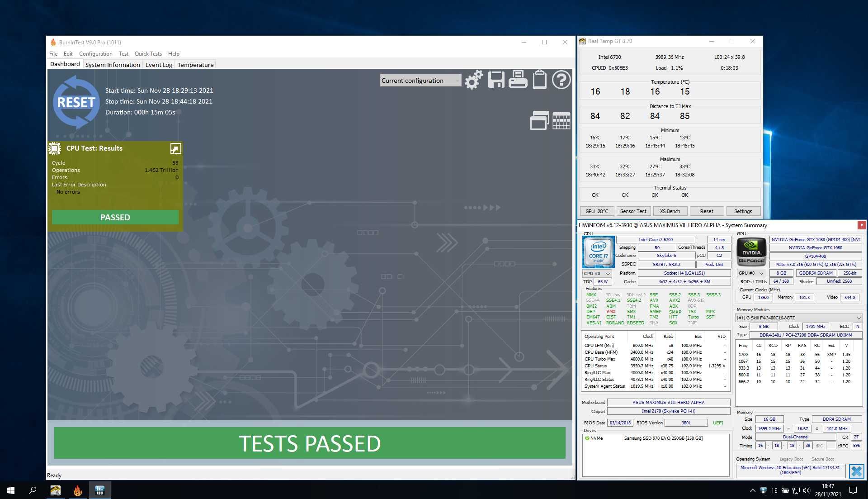Switch to the Dashboard tab
868x499 pixels.
pos(65,64)
